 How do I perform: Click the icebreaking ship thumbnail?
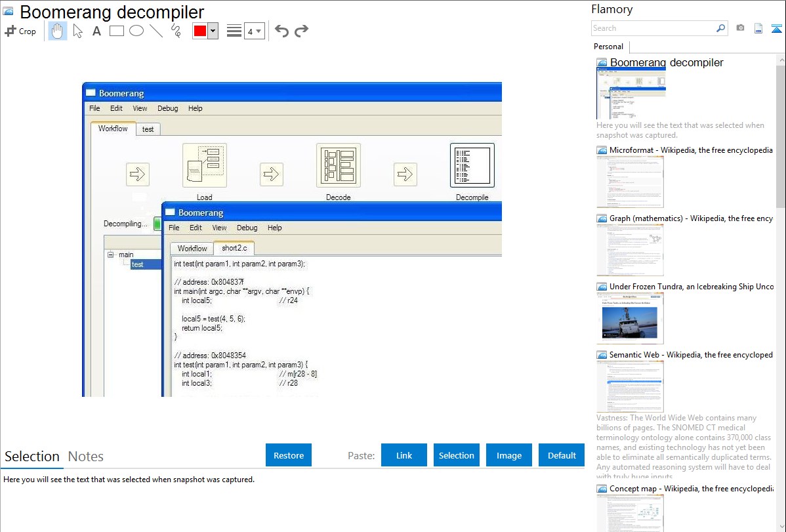tap(630, 319)
